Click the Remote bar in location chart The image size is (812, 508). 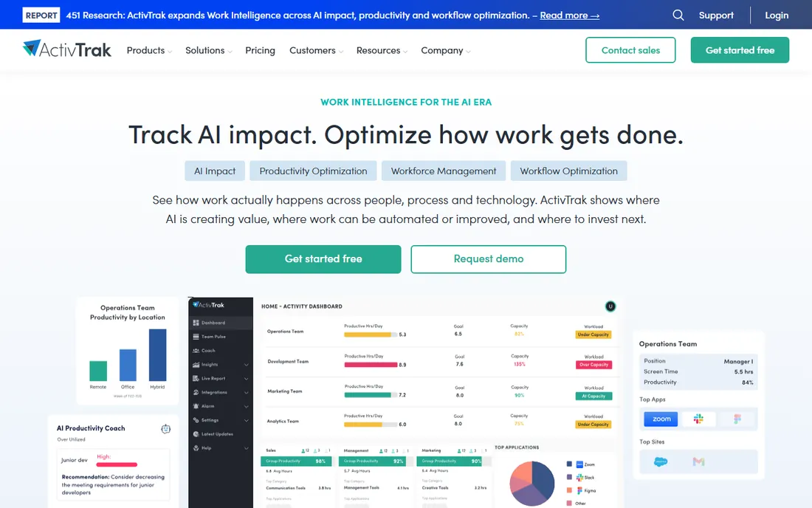pyautogui.click(x=98, y=371)
